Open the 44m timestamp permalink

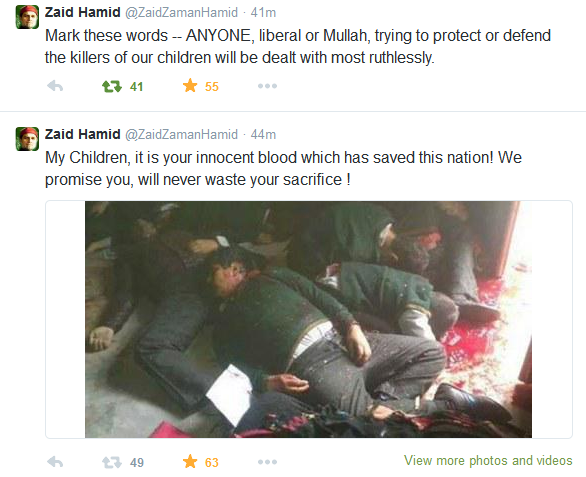(x=263, y=134)
